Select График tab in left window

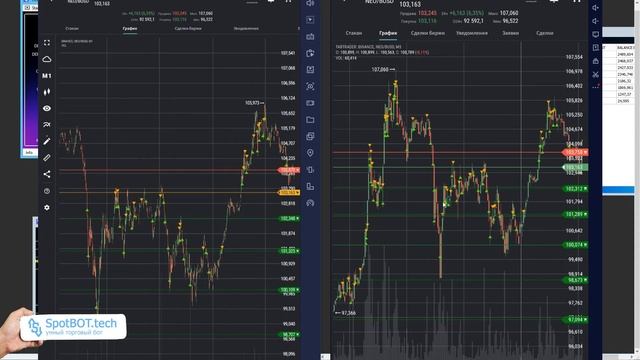tap(130, 29)
